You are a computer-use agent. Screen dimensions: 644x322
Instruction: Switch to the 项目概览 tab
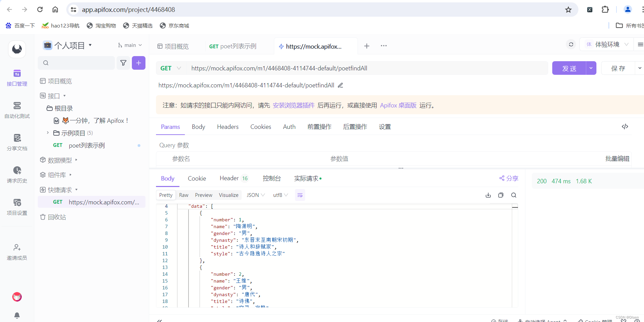click(173, 46)
